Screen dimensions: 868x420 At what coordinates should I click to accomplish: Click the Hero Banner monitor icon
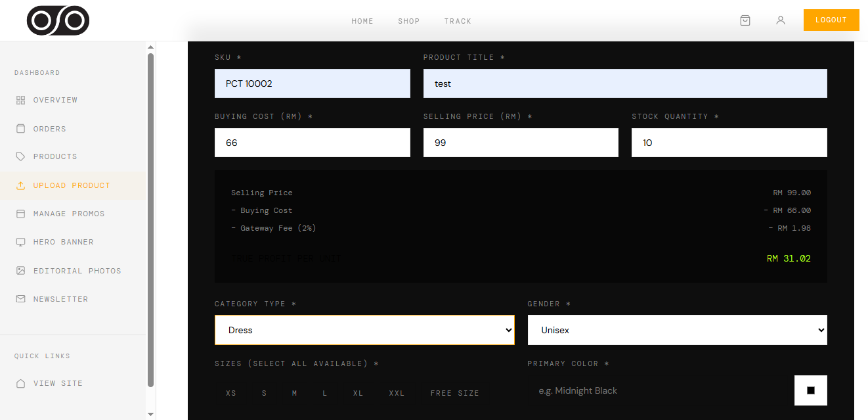coord(20,243)
